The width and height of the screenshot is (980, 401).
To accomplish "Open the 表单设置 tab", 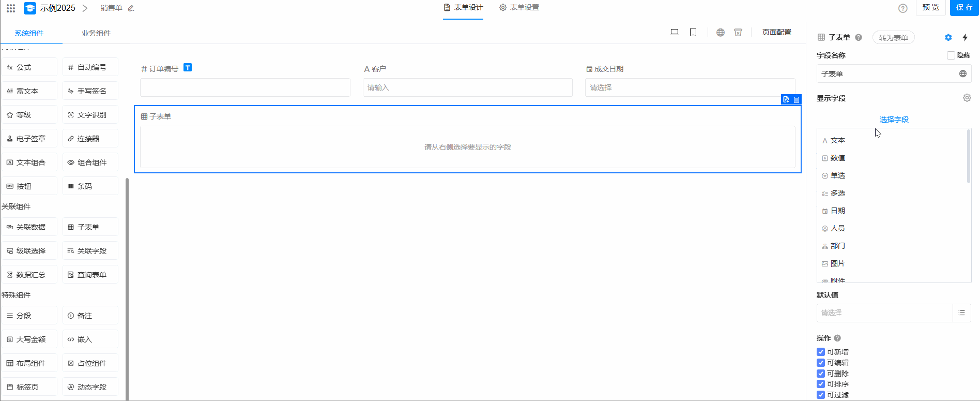I will point(519,8).
